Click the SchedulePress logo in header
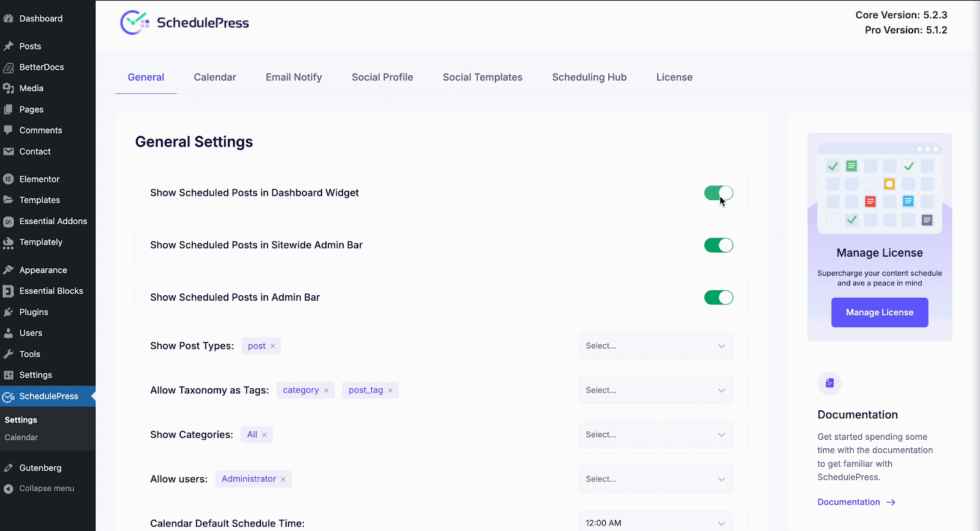Image resolution: width=980 pixels, height=531 pixels. tap(184, 23)
